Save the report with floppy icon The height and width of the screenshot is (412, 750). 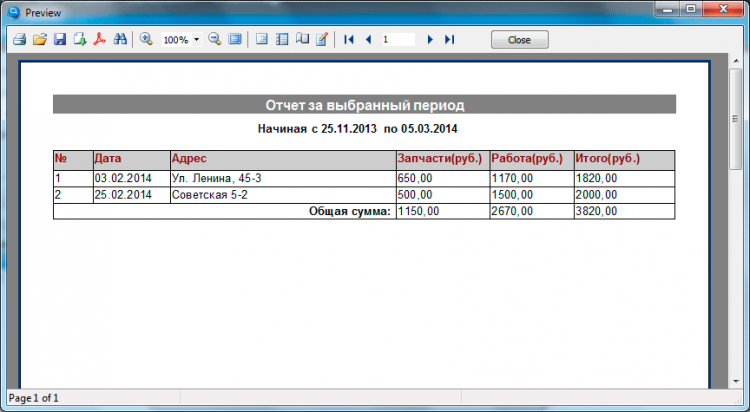60,39
